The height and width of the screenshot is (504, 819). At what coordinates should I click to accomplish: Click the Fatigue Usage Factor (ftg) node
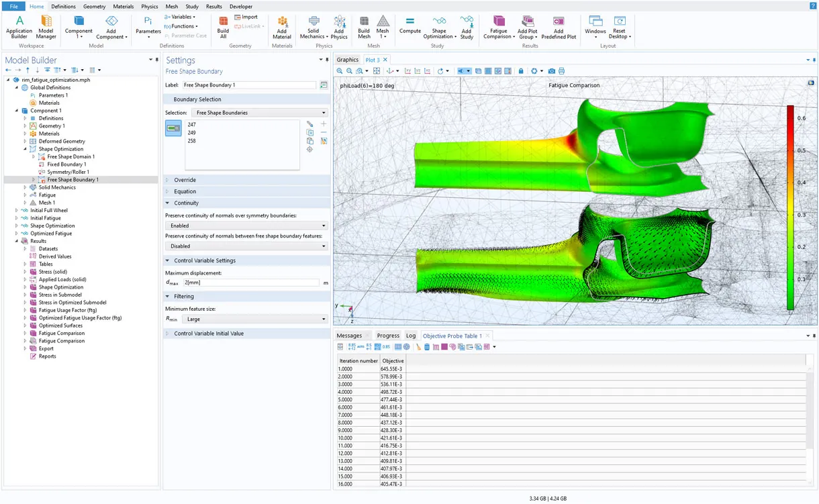(x=67, y=310)
